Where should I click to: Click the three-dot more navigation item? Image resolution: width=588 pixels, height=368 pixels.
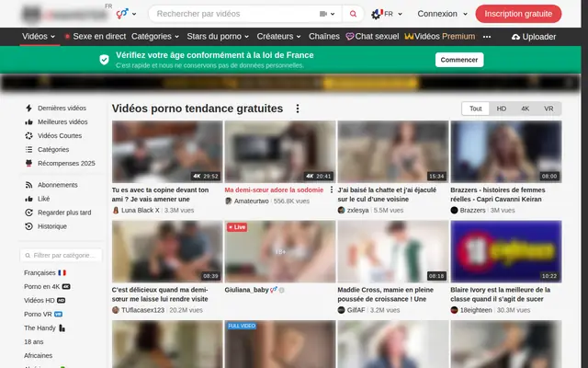487,37
